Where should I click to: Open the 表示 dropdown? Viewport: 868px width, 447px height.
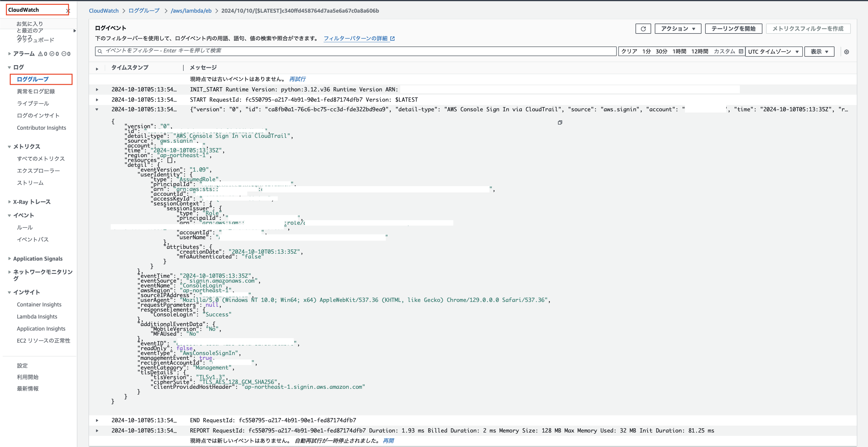point(819,52)
